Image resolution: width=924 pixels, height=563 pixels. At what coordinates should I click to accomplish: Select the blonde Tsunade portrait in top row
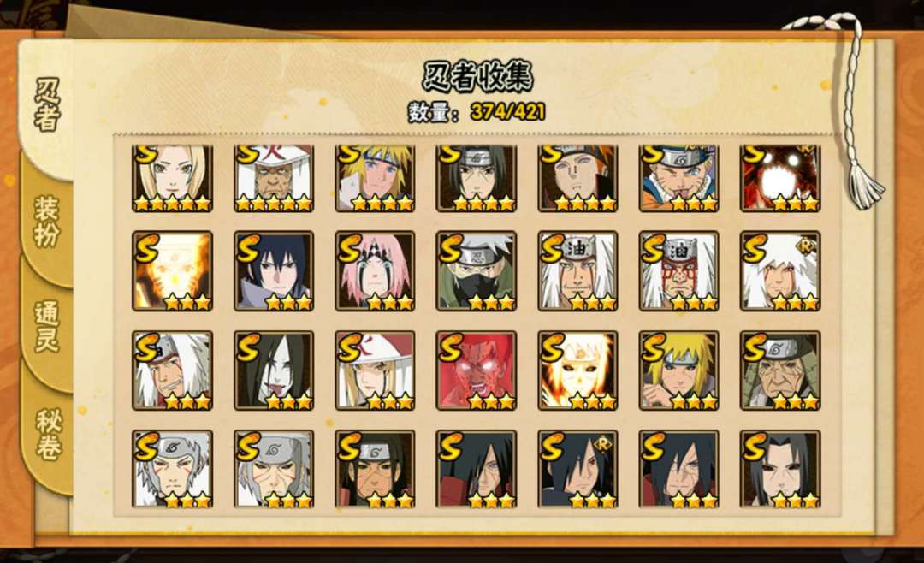tap(172, 178)
